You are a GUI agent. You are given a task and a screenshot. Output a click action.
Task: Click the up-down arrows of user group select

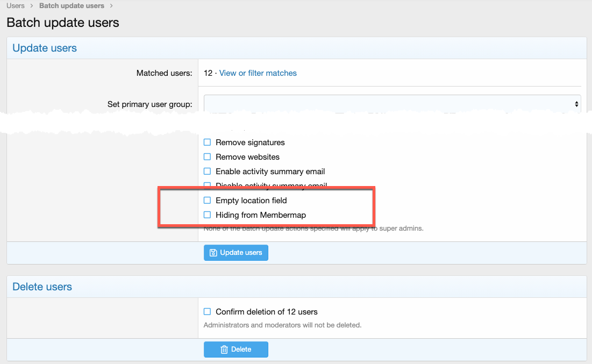click(576, 104)
